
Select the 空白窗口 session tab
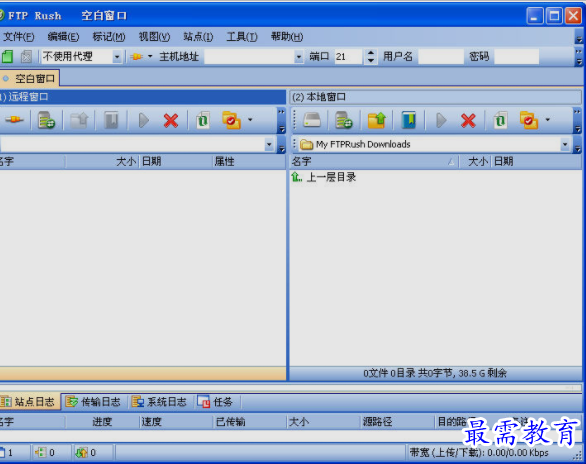pos(29,78)
